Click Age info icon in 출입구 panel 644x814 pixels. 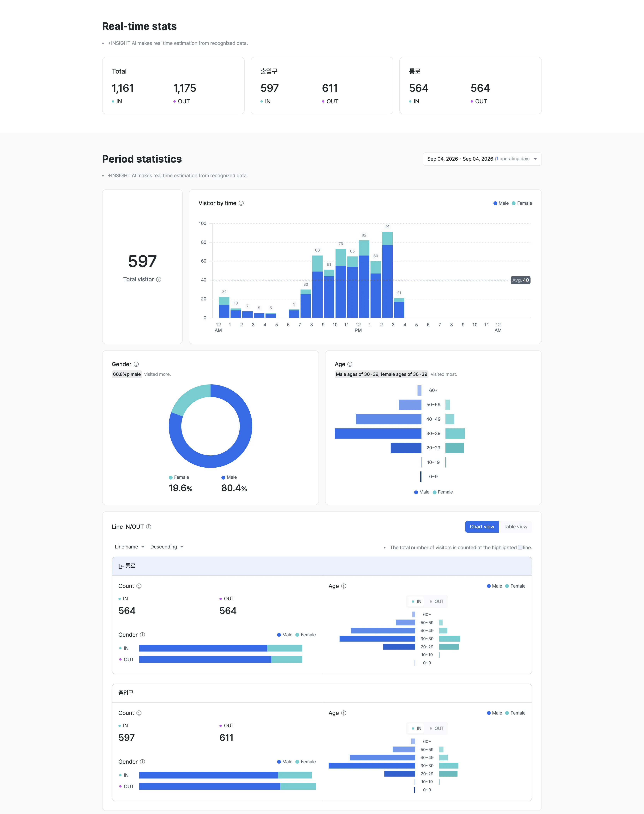point(343,713)
